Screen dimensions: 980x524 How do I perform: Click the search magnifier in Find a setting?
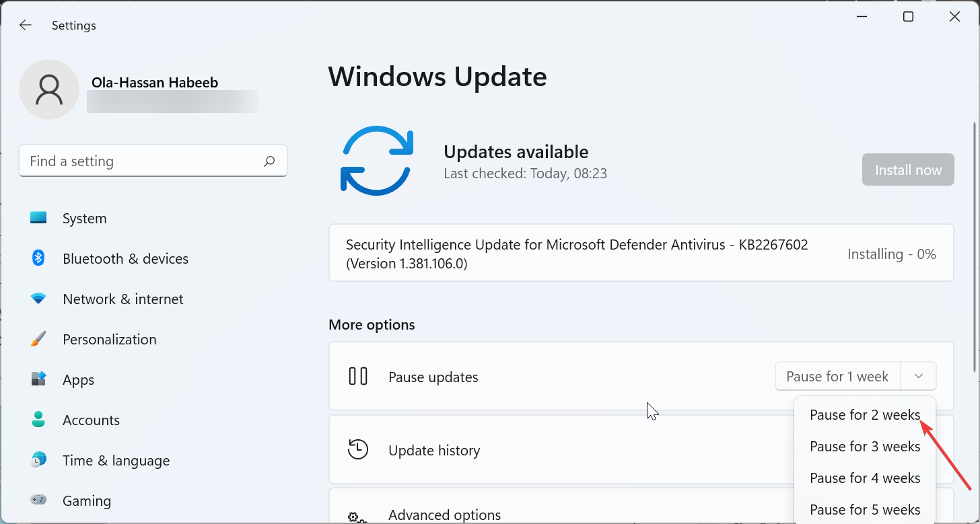269,161
